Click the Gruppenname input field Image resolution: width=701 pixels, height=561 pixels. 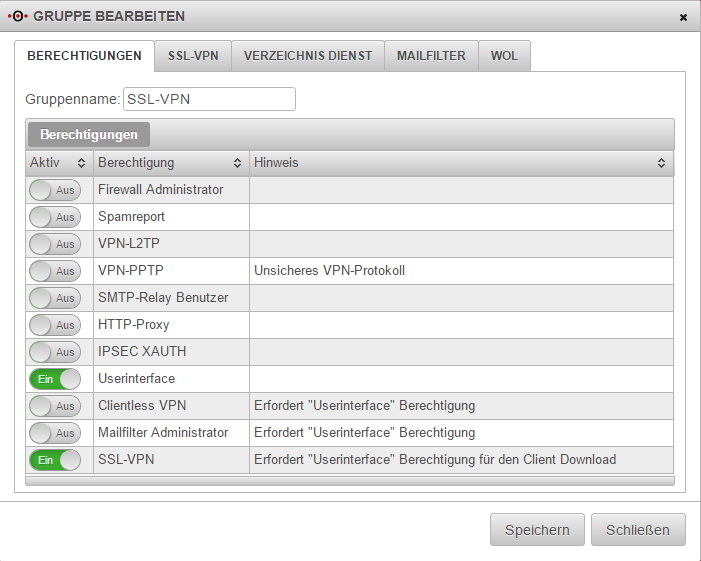tap(209, 99)
